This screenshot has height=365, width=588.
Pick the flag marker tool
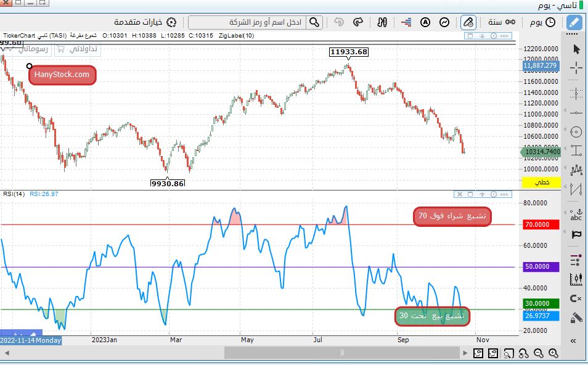[x=576, y=234]
